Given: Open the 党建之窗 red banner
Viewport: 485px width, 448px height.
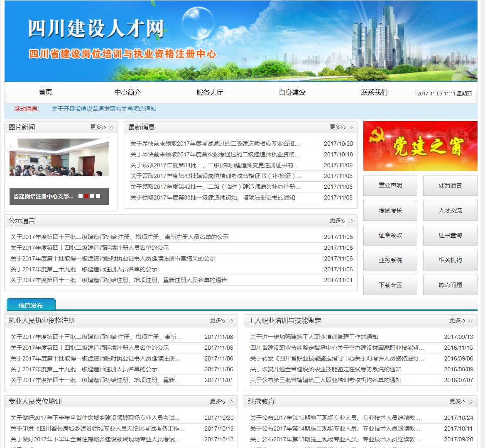Looking at the screenshot, I should pyautogui.click(x=420, y=146).
